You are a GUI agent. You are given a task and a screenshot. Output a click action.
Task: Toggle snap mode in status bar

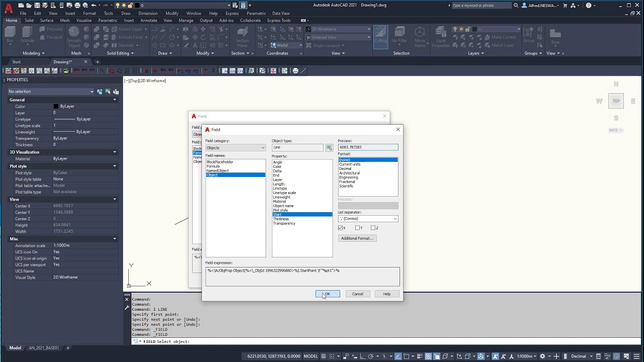tap(332, 356)
